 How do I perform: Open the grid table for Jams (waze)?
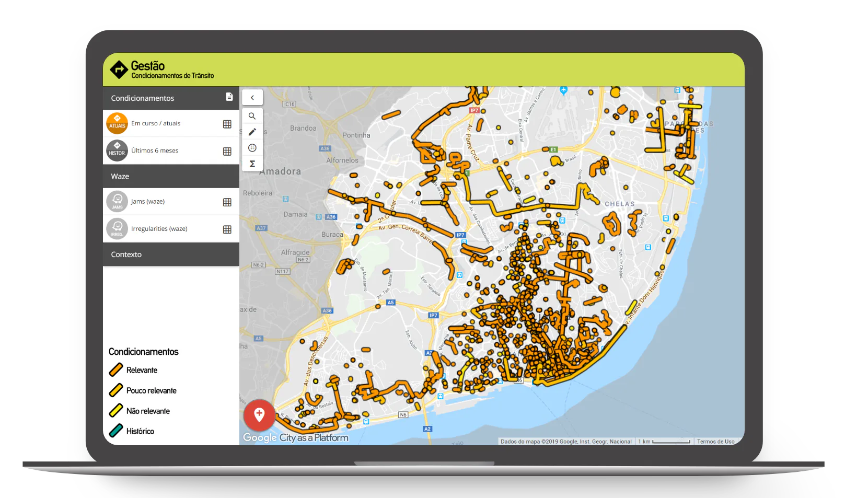227,202
